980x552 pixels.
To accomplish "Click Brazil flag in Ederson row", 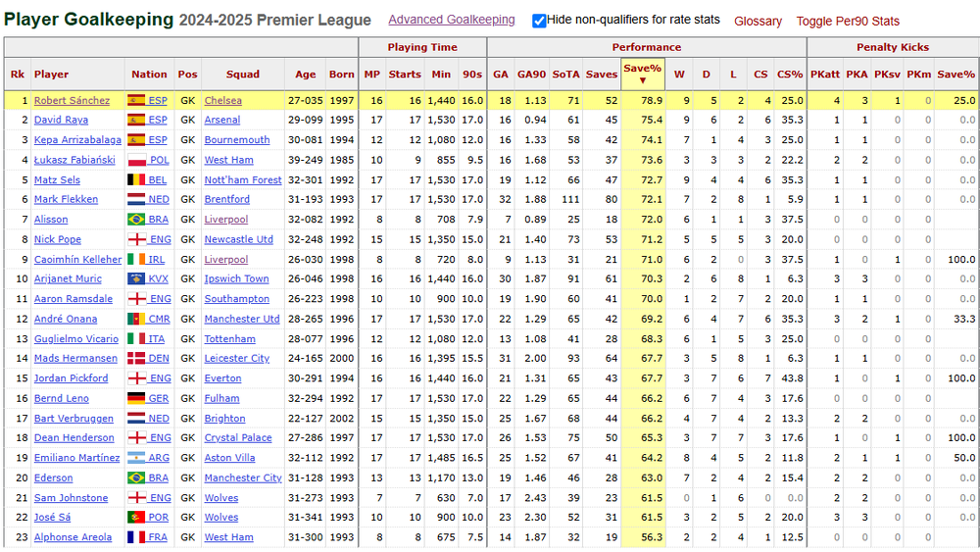I will click(136, 477).
